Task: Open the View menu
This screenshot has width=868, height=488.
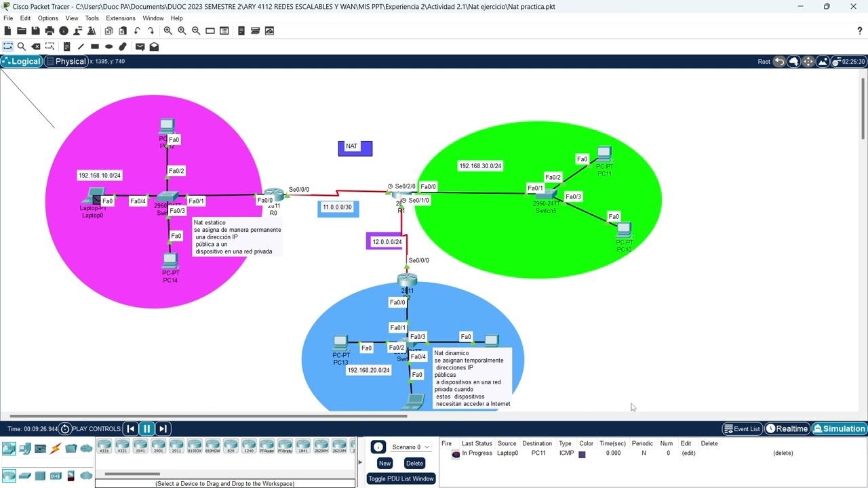Action: [71, 18]
